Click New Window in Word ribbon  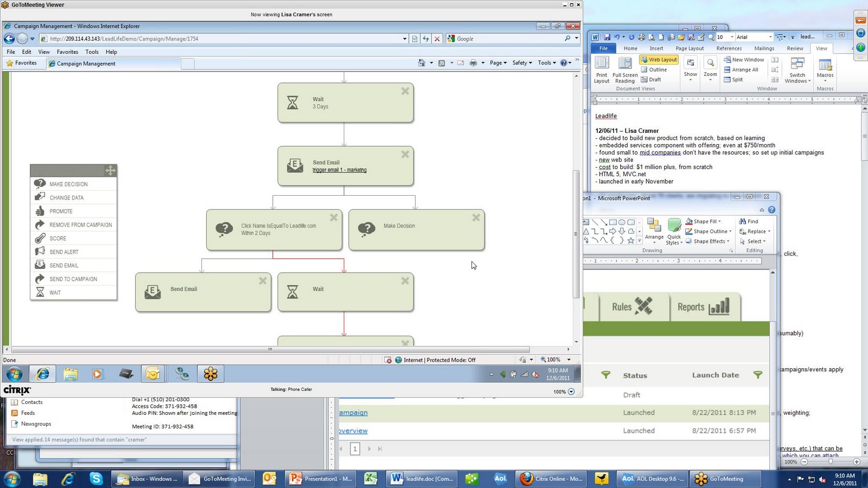744,60
